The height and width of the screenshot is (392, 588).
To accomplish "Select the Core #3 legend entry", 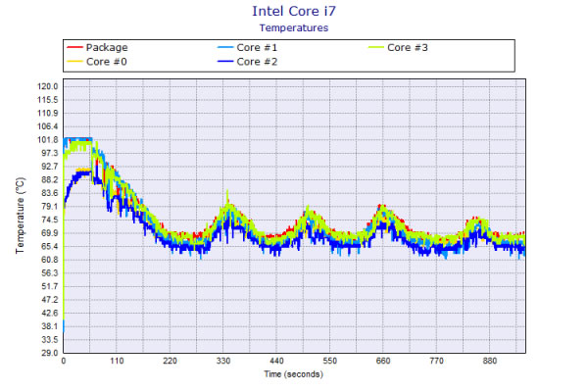I will coord(398,47).
